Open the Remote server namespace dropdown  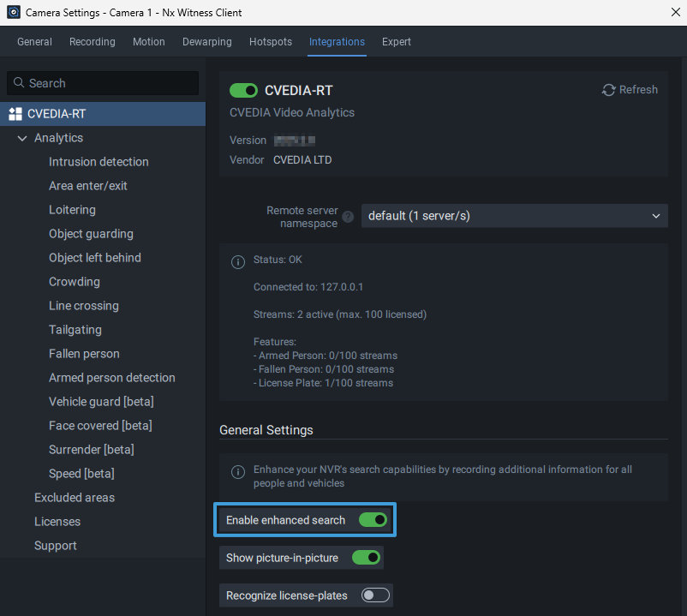[x=514, y=216]
